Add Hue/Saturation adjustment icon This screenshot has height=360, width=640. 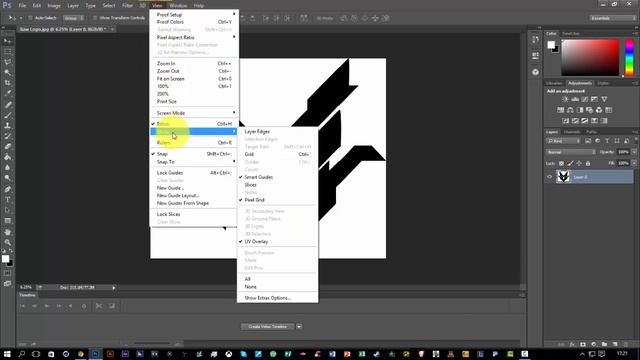pyautogui.click(x=560, y=110)
